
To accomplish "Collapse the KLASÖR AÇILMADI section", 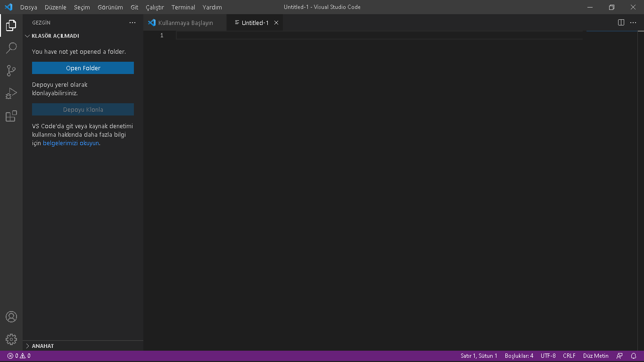I will coord(83,36).
